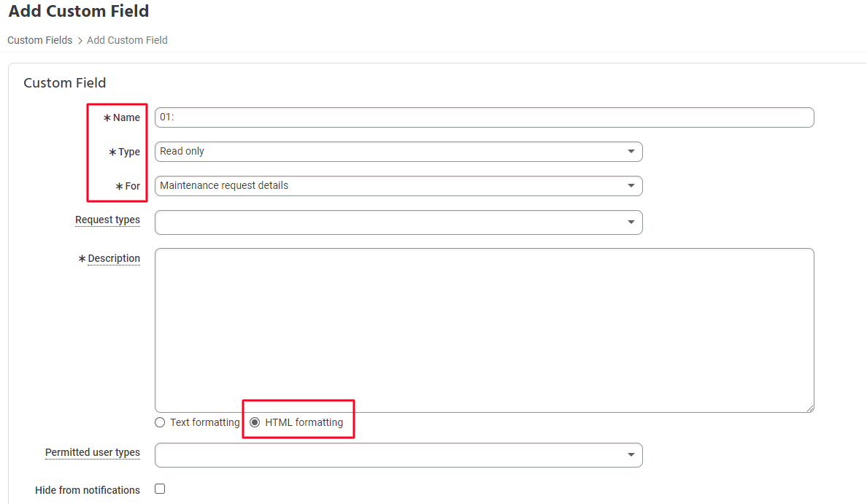Enable the Hide from notifications checkbox
This screenshot has height=504, width=867.
(x=159, y=489)
